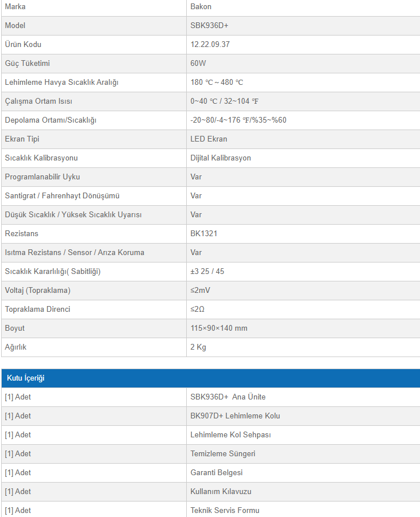Click the Kutu İçeriği blue section header
420x517 pixels.
click(x=26, y=378)
